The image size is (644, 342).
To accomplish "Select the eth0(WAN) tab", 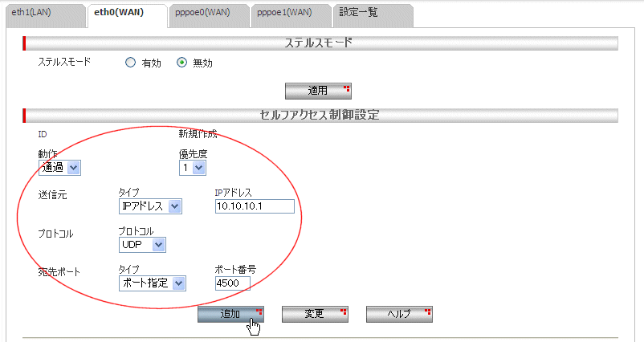I will [128, 15].
